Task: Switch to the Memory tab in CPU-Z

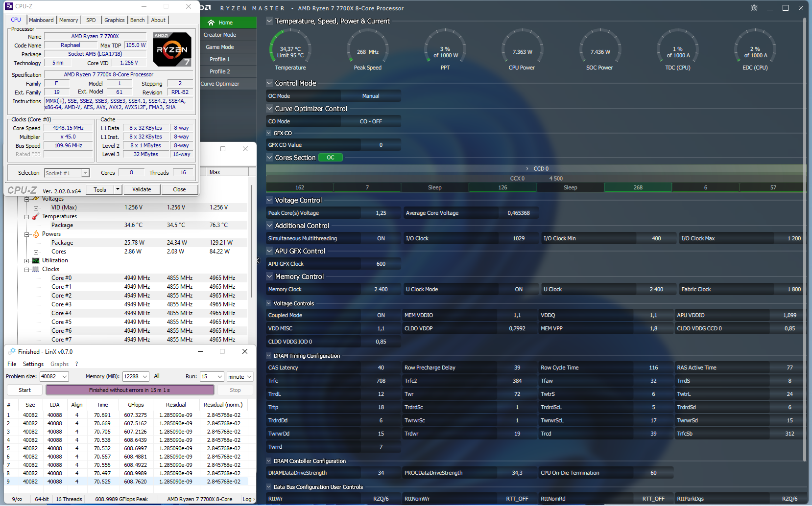Action: click(x=69, y=20)
